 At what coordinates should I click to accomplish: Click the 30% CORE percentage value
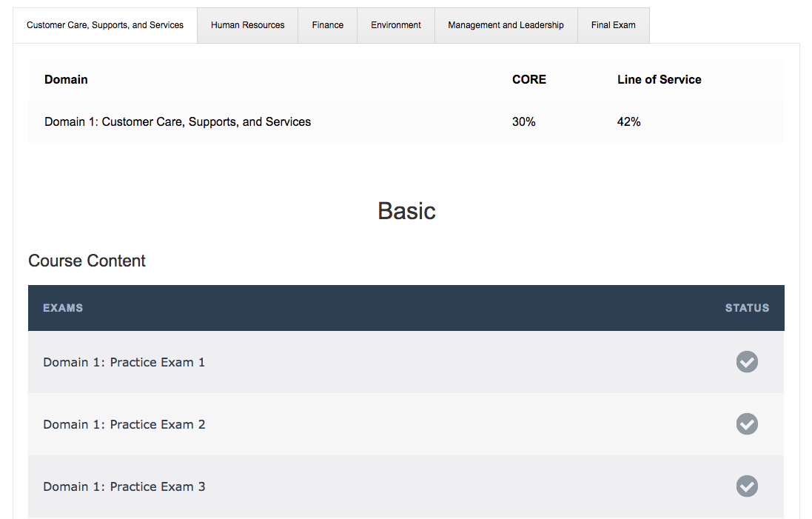click(523, 121)
